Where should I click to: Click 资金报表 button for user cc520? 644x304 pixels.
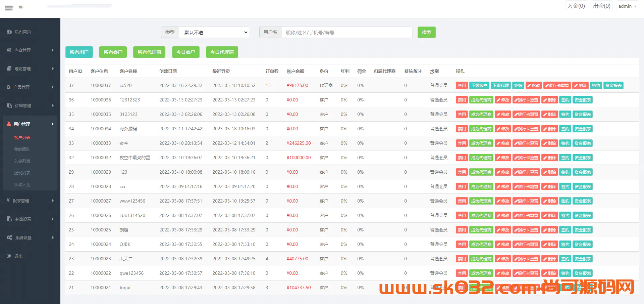click(x=613, y=85)
